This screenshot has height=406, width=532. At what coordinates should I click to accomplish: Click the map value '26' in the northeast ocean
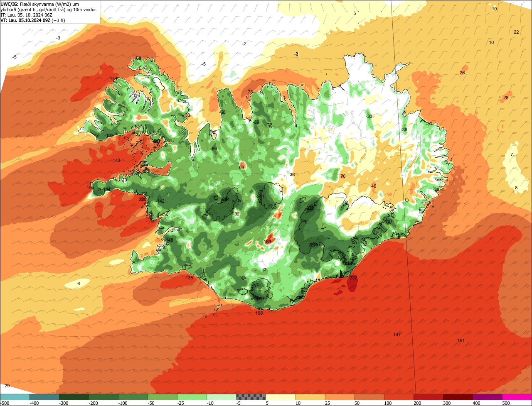tap(462, 73)
